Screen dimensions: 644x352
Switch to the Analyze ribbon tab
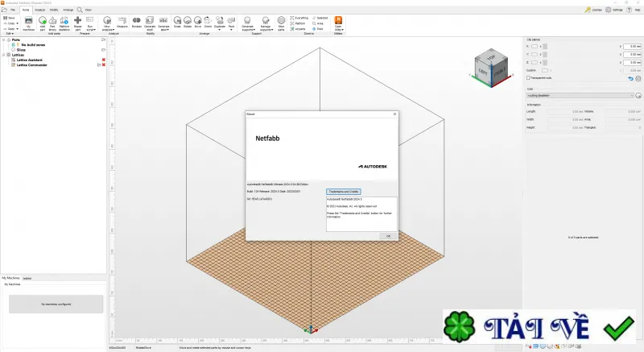[39, 10]
